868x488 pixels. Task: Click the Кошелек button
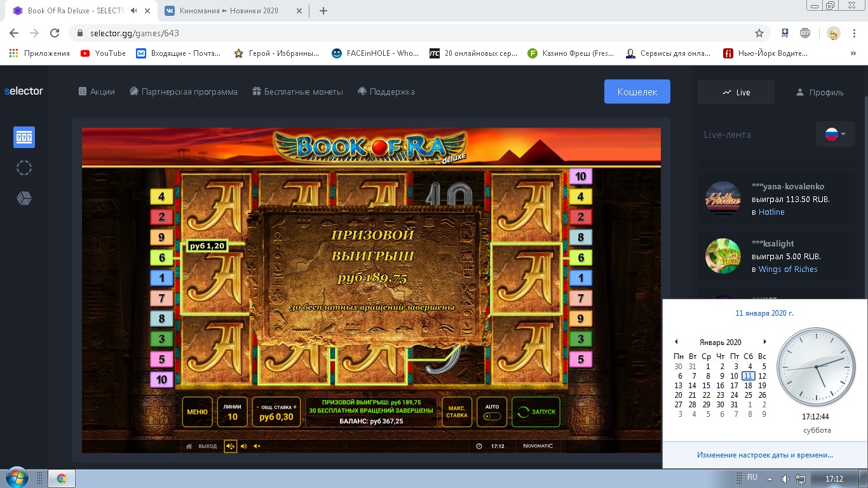pyautogui.click(x=637, y=91)
